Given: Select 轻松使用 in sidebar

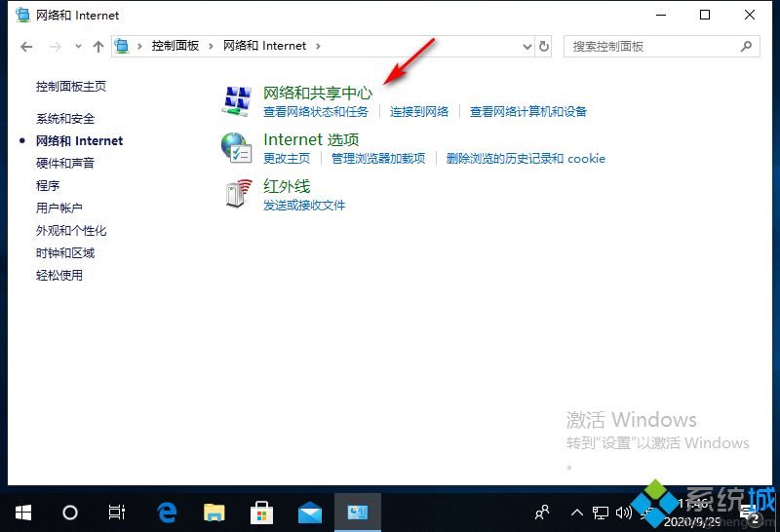Looking at the screenshot, I should click(x=59, y=276).
